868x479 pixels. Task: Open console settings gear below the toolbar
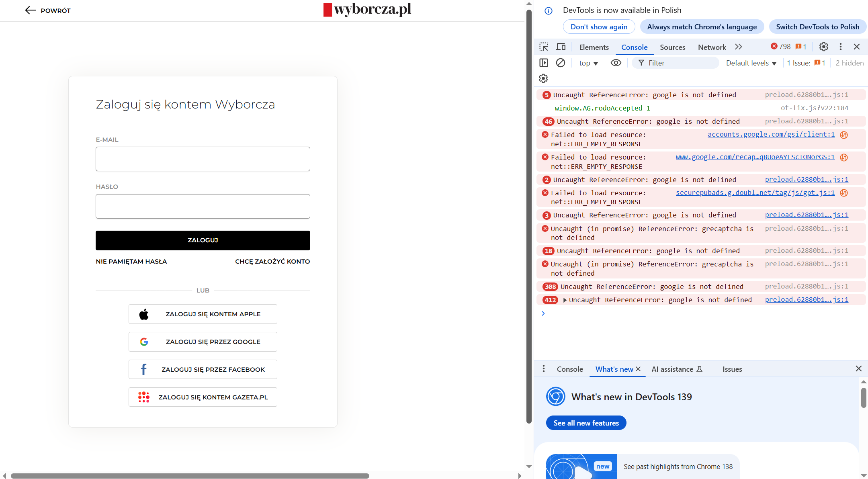543,78
